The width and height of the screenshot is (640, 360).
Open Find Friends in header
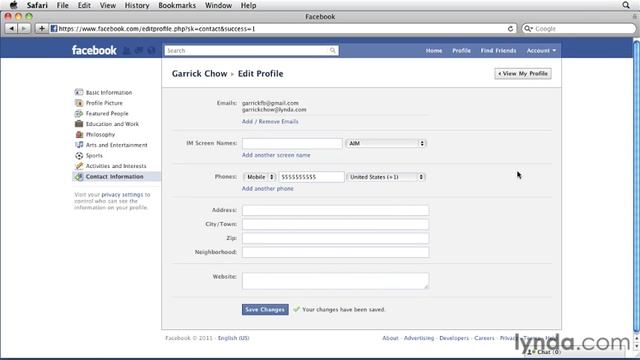tap(498, 51)
